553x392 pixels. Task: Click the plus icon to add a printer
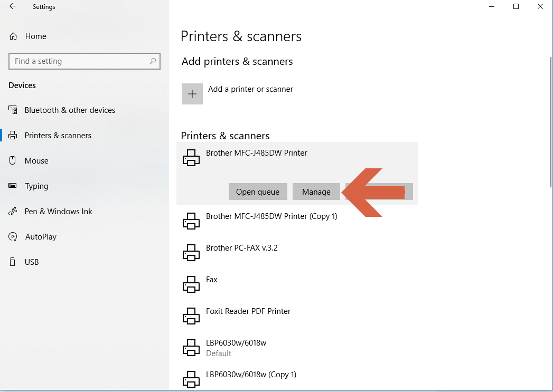point(192,94)
